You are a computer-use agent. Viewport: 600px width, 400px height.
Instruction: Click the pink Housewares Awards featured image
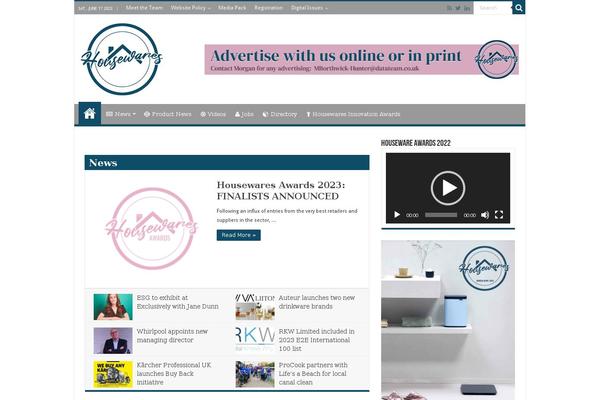(152, 229)
